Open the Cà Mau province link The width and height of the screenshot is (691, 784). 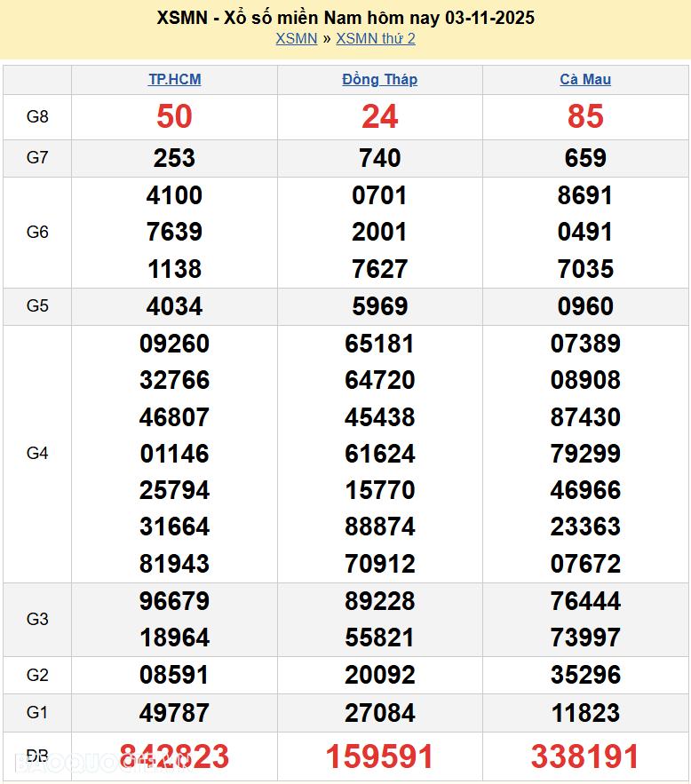pos(585,79)
